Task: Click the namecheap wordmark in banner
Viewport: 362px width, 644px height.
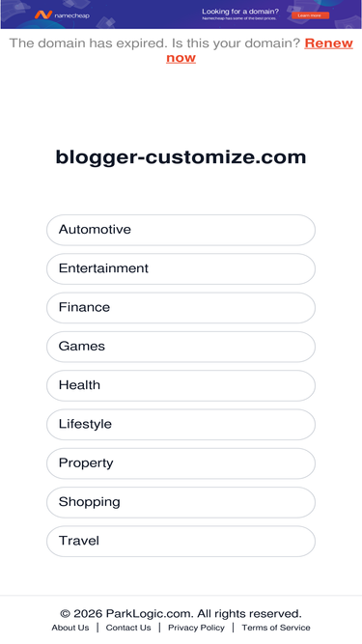Action: (71, 15)
